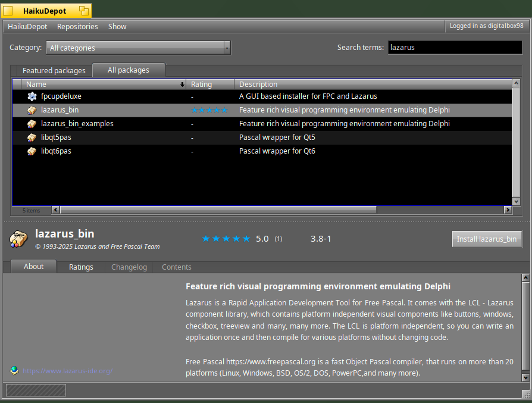Click the fpcupdeluxe package icon

(x=32, y=96)
